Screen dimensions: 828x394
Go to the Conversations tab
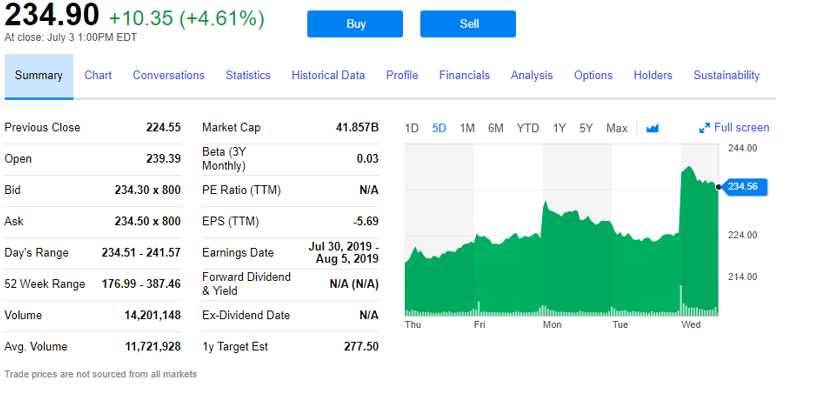tap(168, 76)
